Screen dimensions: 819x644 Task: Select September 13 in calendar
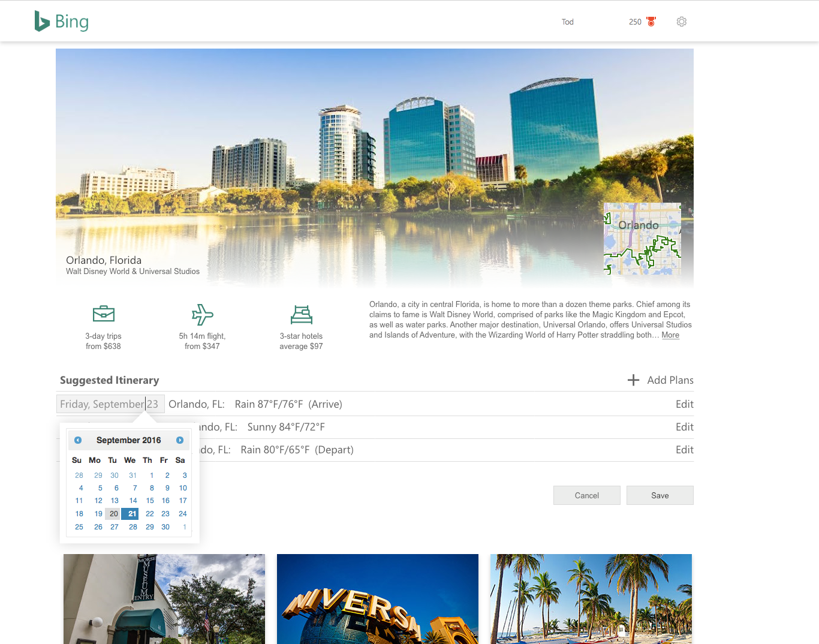point(115,501)
